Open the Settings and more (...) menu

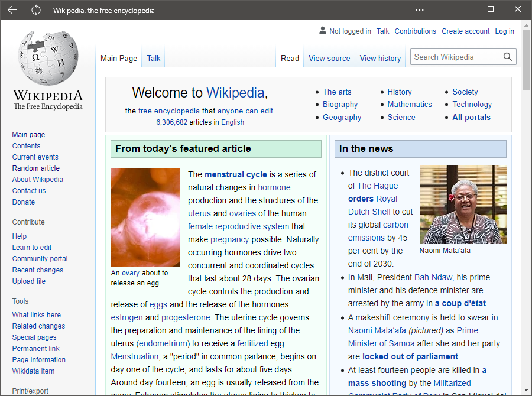point(420,9)
